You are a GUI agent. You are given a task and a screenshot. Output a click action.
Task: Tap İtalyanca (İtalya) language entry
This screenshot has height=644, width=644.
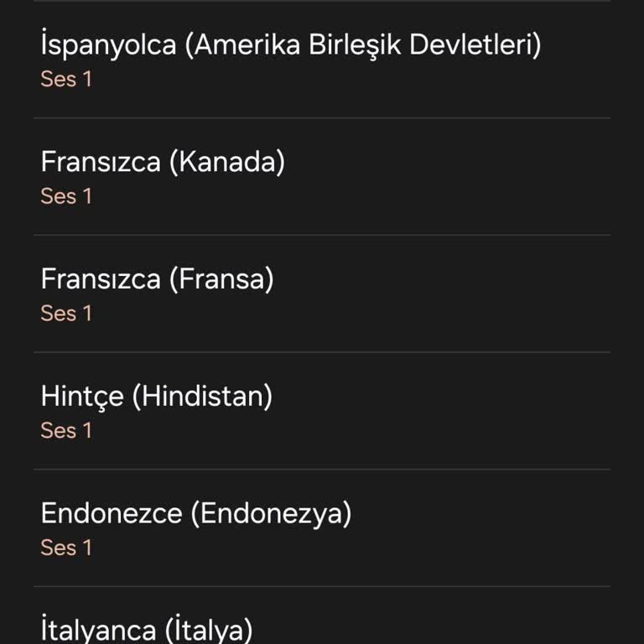(x=322, y=615)
